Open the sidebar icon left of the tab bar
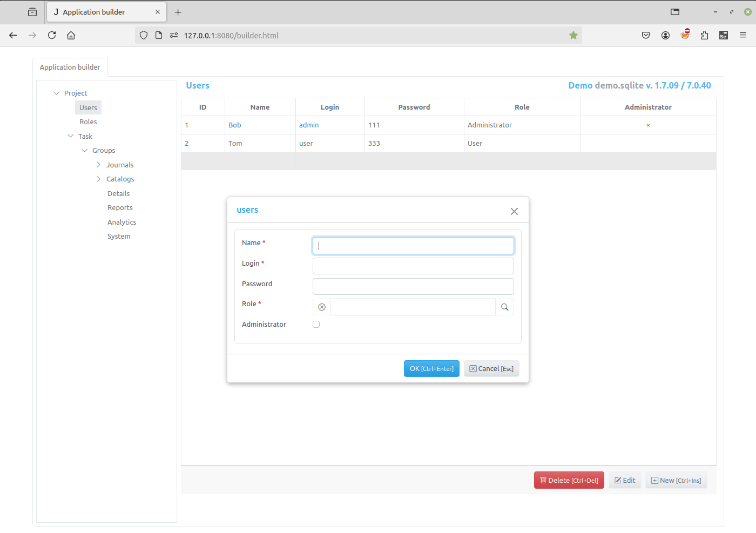 [32, 11]
